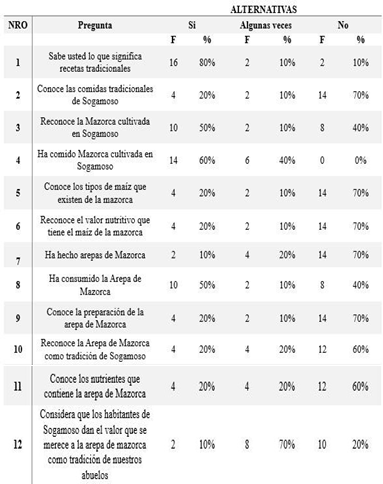Click the Pregunta column header
Screen dimensions: 383x484
pyautogui.click(x=95, y=25)
